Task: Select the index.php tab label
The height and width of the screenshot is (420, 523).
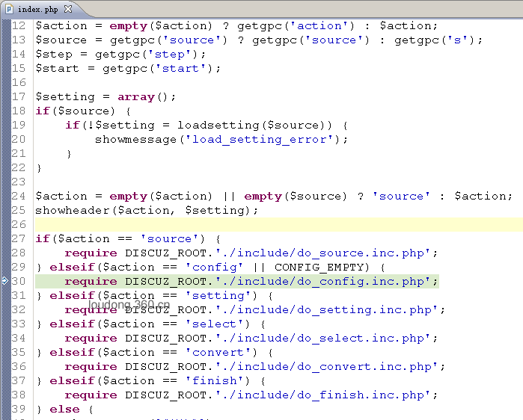Action: click(x=38, y=9)
